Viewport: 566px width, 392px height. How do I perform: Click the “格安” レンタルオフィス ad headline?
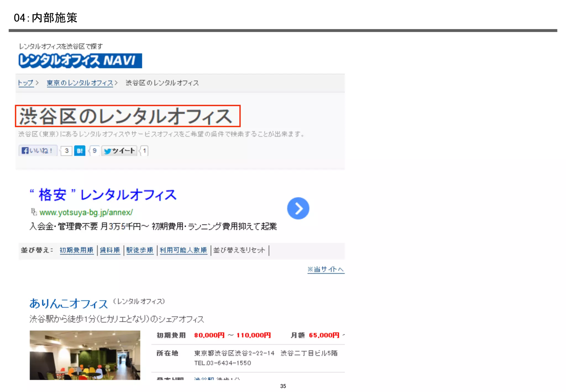(x=103, y=195)
